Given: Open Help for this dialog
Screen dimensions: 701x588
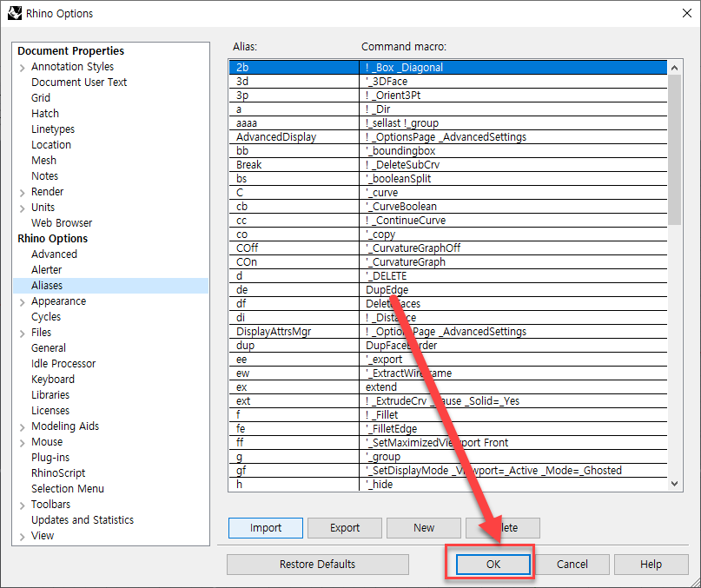Looking at the screenshot, I should click(651, 565).
